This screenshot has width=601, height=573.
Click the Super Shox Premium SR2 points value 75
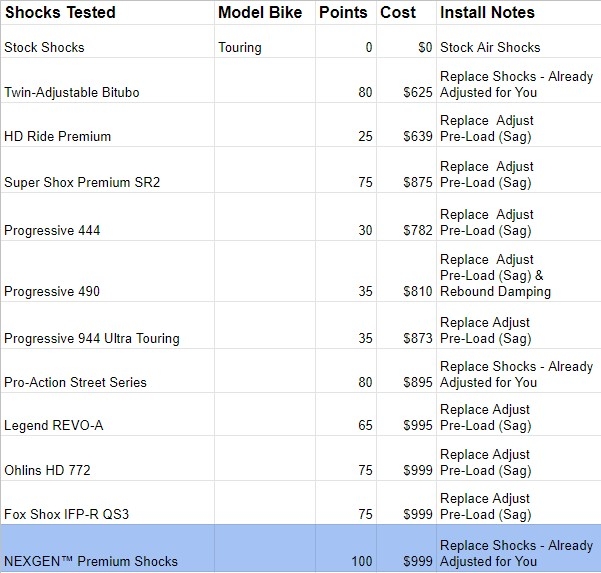click(346, 170)
